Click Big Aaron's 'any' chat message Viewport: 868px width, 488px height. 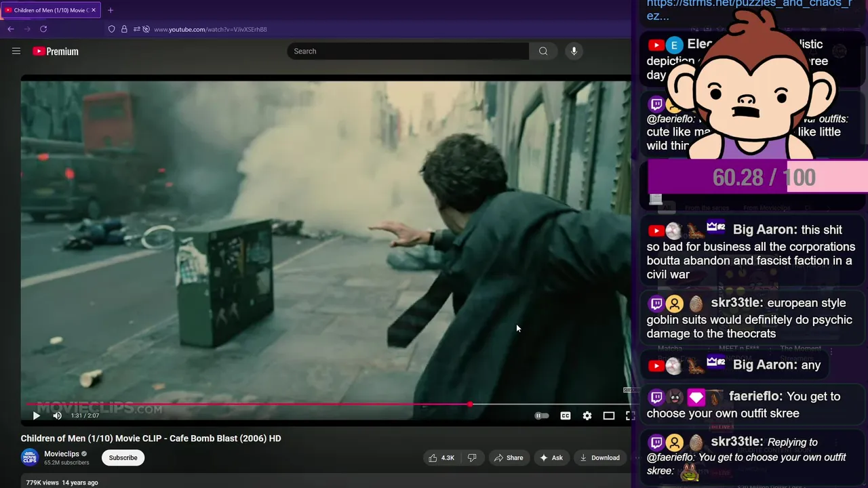[x=734, y=365]
